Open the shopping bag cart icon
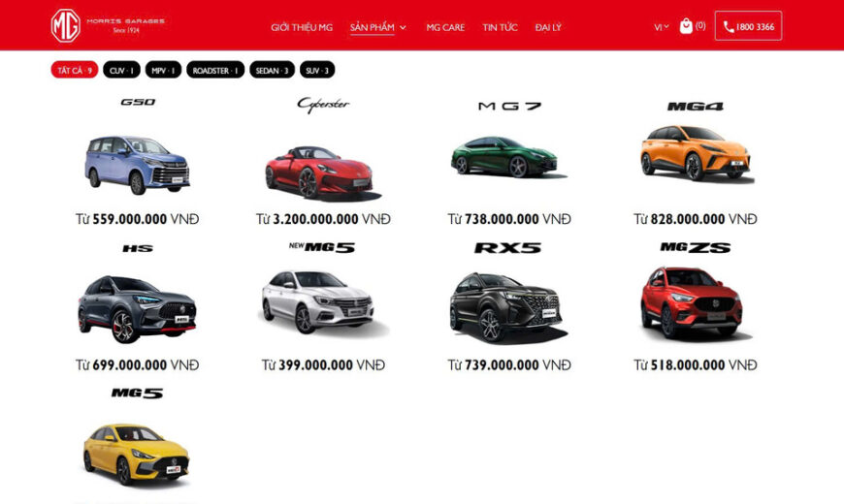 tap(687, 26)
